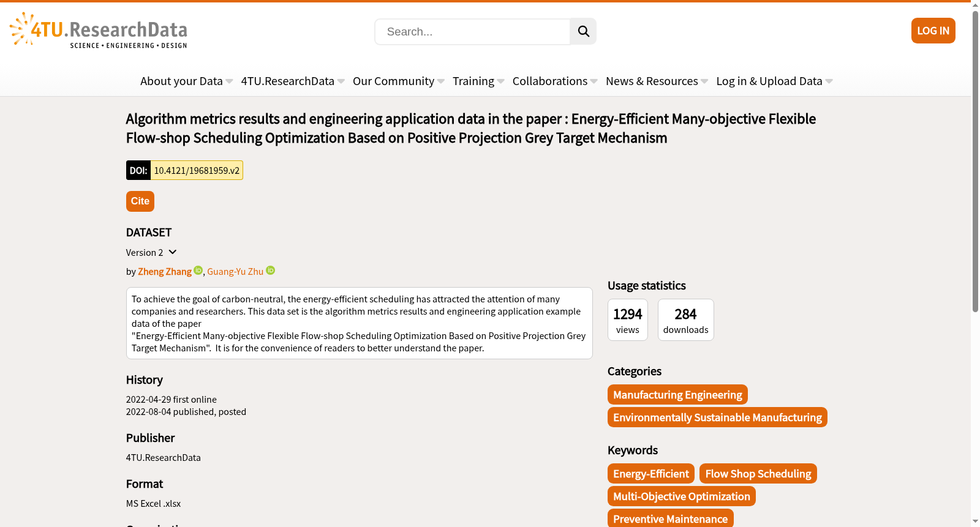Select Environmentally Sustainable Manufacturing category
Screen dimensions: 980x527
pos(717,417)
